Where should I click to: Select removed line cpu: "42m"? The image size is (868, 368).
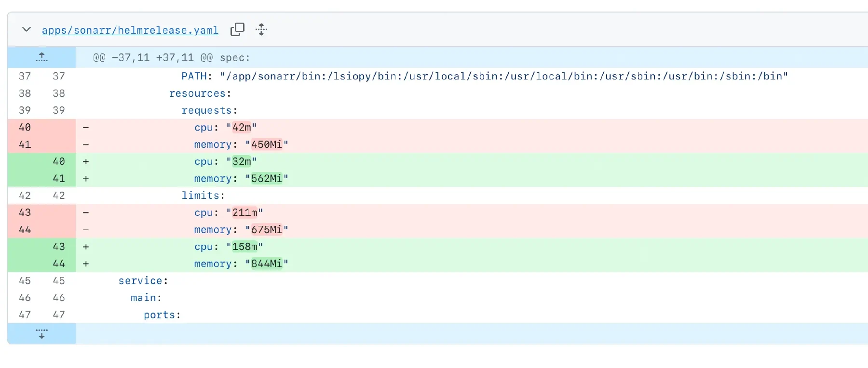coord(226,128)
